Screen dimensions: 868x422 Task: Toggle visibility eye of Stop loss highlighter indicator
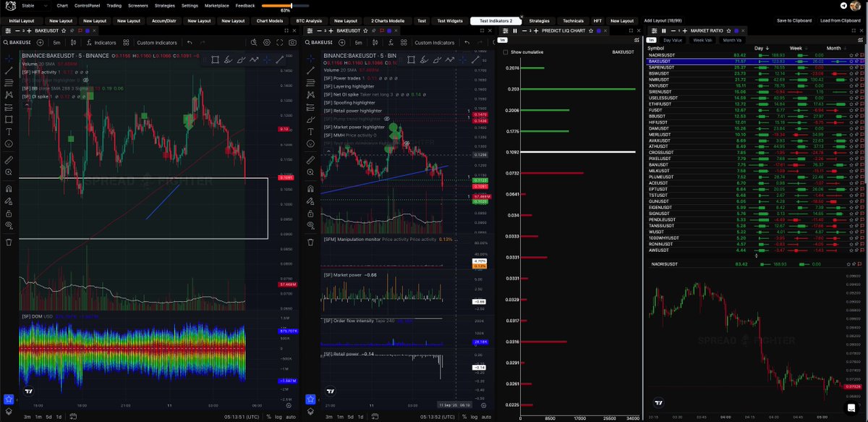coord(85,80)
